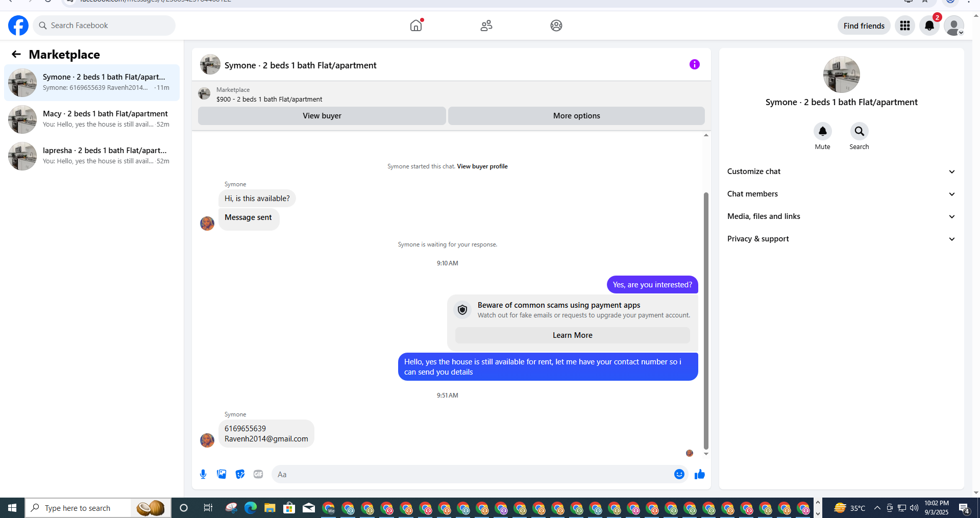
Task: Open the Symone conversation in list
Action: pyautogui.click(x=92, y=82)
